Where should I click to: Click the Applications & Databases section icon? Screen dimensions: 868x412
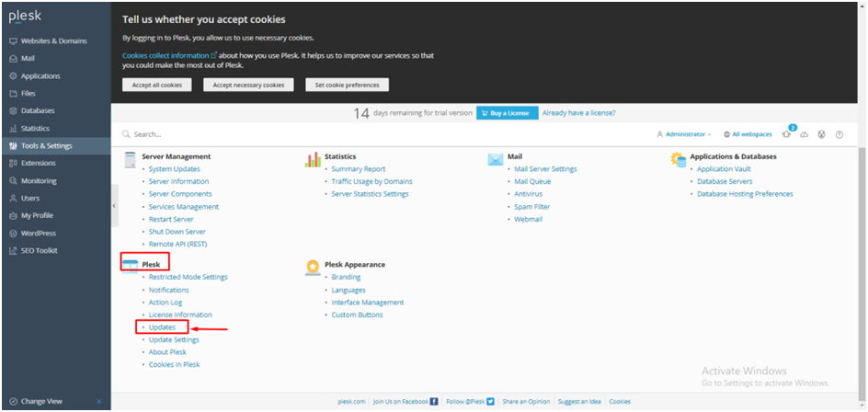(679, 158)
